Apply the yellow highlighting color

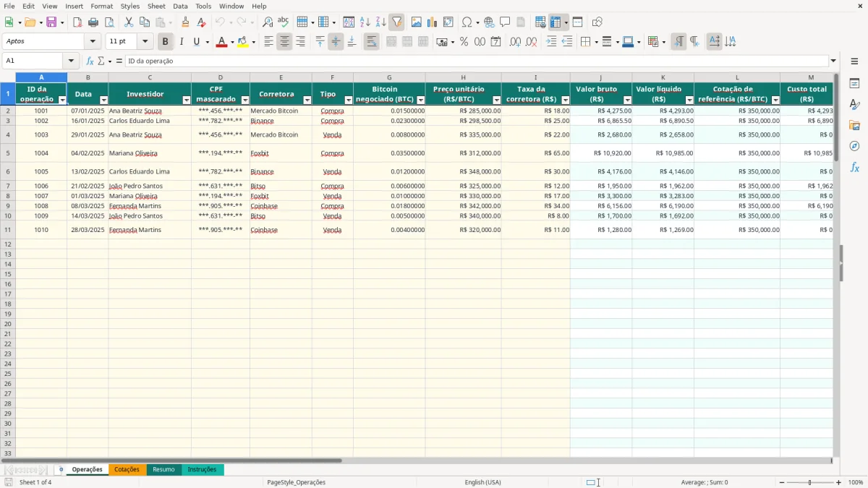coord(242,42)
